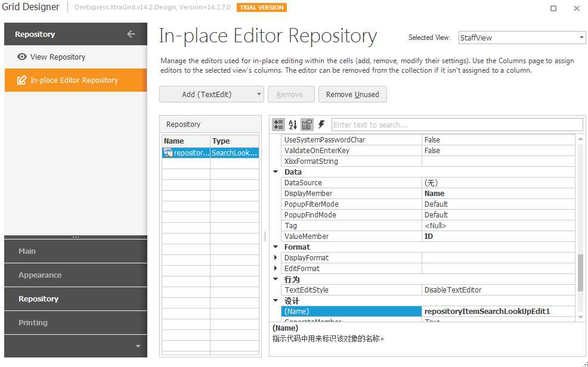This screenshot has height=367, width=588.
Task: Open the Repository section at sidebar bottom
Action: (76, 299)
